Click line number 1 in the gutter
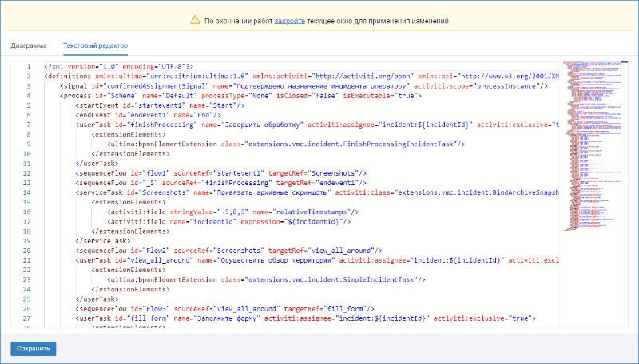 tap(29, 66)
